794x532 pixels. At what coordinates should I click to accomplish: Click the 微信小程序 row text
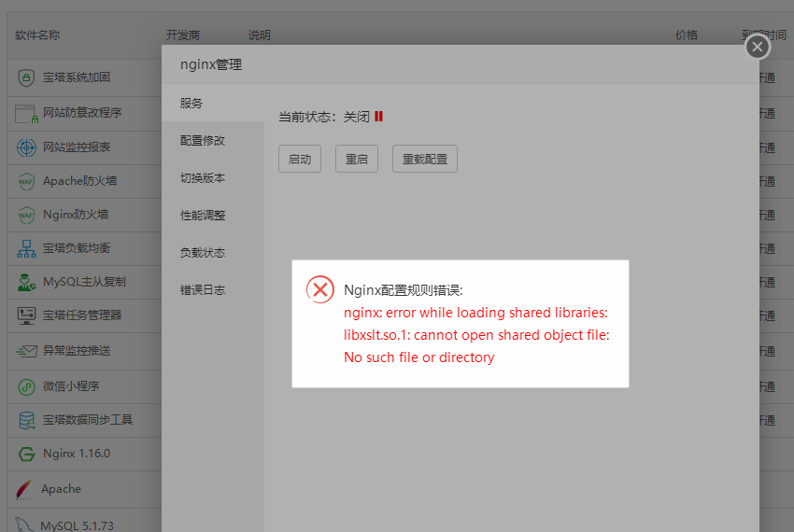(x=71, y=386)
